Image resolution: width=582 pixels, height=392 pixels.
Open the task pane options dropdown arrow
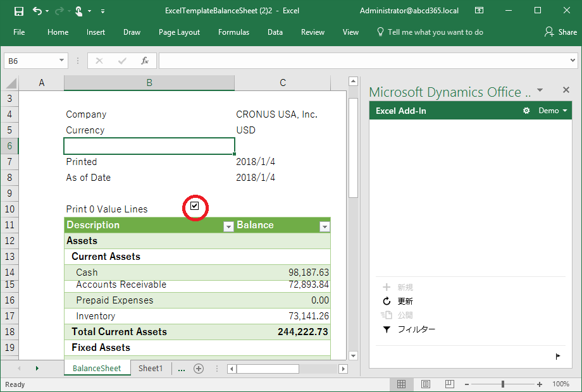click(540, 90)
